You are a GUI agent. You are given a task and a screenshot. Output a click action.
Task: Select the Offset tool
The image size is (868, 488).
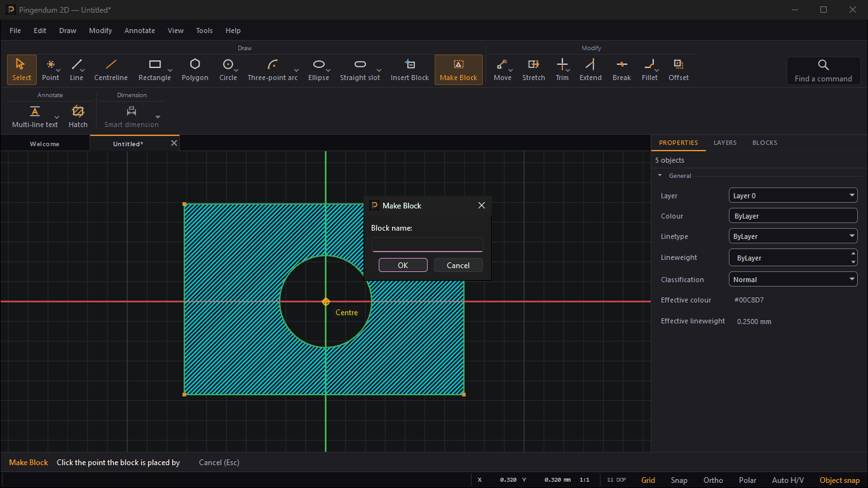(678, 70)
